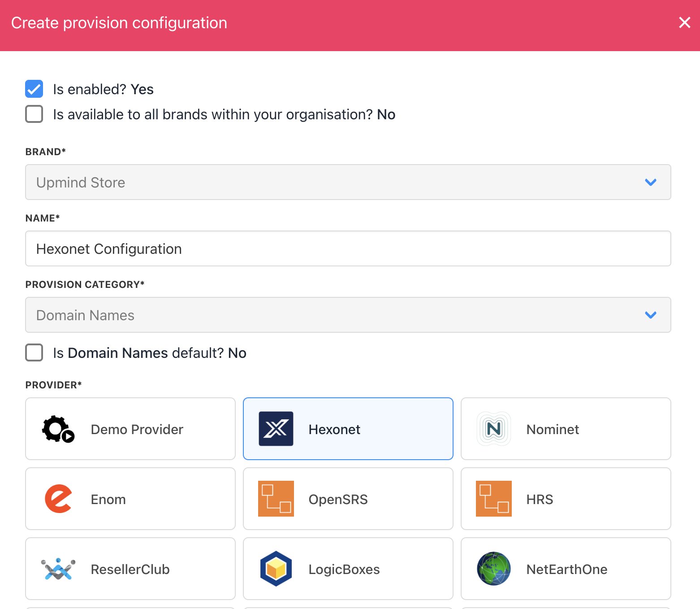Click the PROVIDER field label
The width and height of the screenshot is (700, 609).
coord(53,385)
